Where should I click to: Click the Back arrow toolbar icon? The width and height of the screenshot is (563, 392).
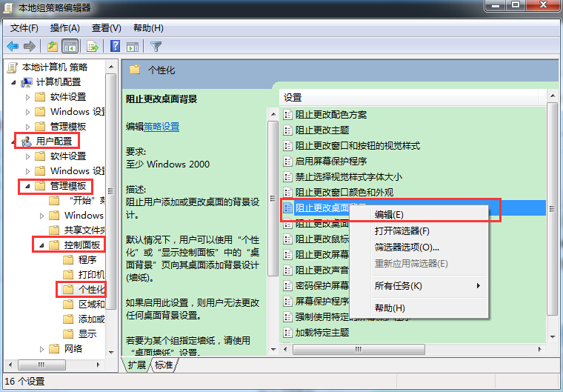tap(13, 46)
